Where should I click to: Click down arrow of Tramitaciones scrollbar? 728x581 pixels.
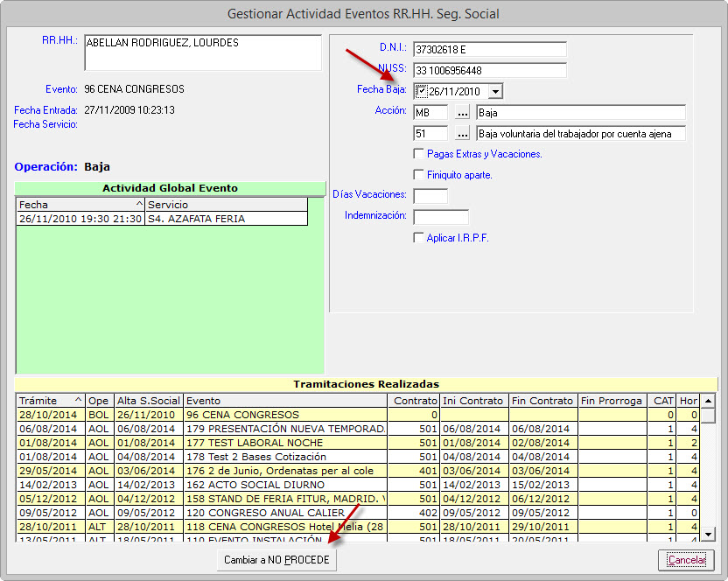708,535
